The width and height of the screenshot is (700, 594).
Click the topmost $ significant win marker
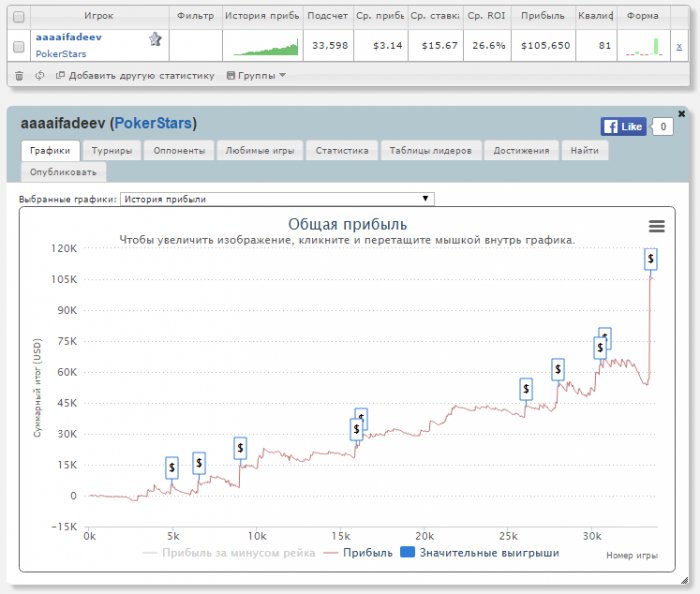pos(651,259)
